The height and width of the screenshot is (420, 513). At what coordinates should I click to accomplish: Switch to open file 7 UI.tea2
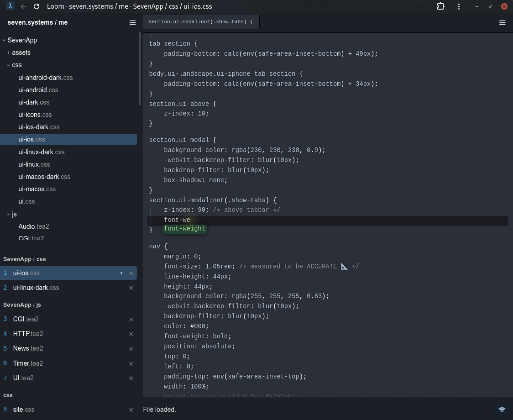[68, 378]
